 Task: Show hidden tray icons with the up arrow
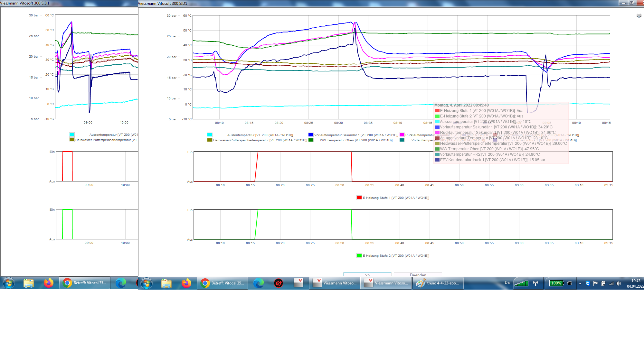pos(580,283)
